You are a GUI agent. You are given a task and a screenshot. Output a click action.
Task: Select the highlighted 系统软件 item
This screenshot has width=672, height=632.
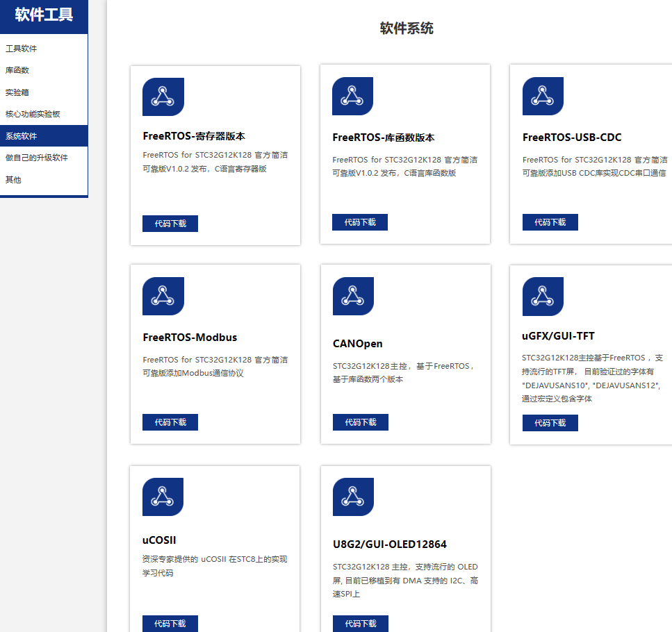click(x=44, y=135)
